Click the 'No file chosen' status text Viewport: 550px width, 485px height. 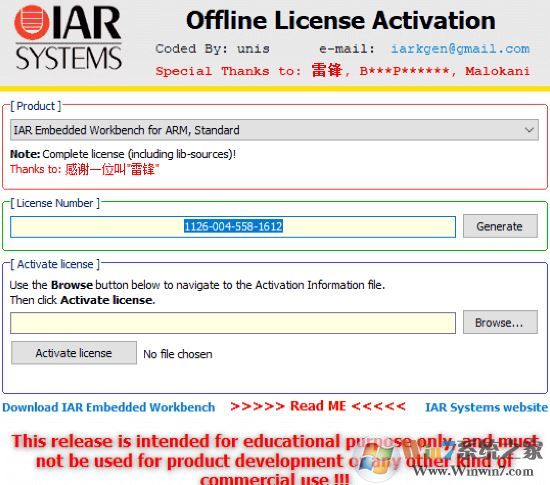pos(178,354)
